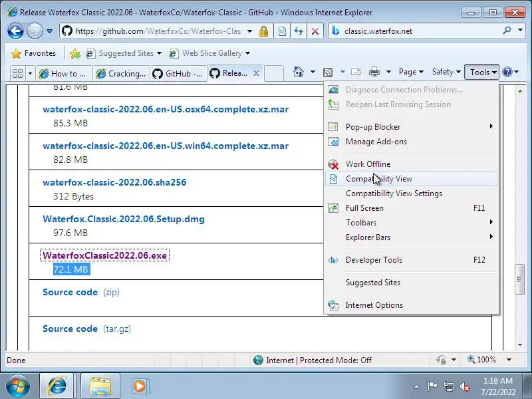Open Compatibility View Settings

(411, 194)
